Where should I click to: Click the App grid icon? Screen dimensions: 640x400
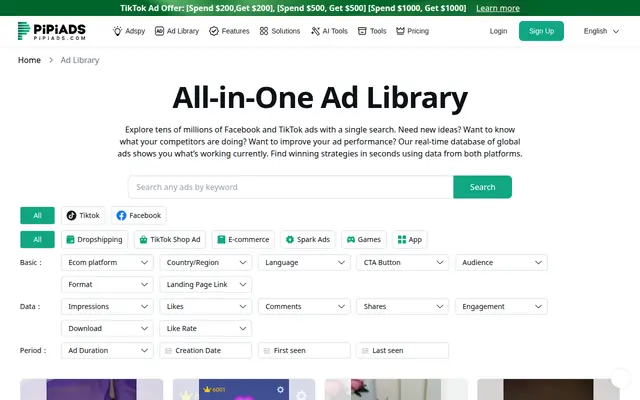[402, 240]
